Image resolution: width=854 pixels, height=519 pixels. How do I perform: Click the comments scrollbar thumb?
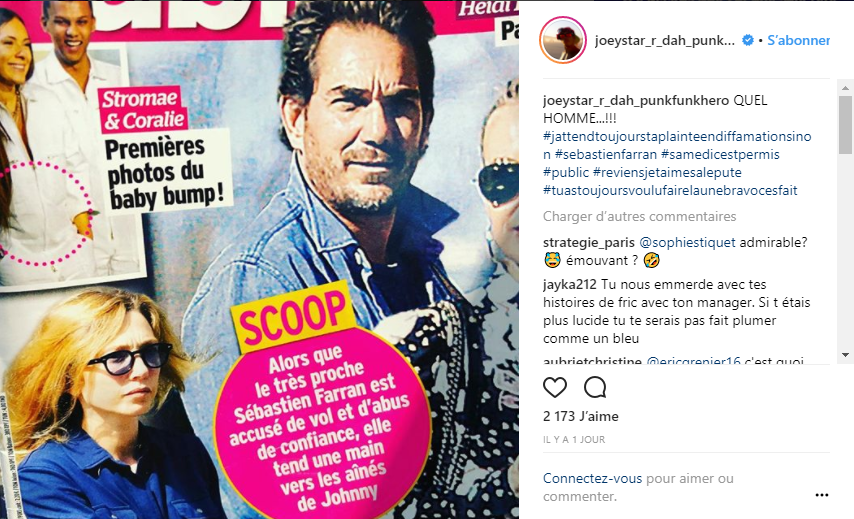[845, 125]
